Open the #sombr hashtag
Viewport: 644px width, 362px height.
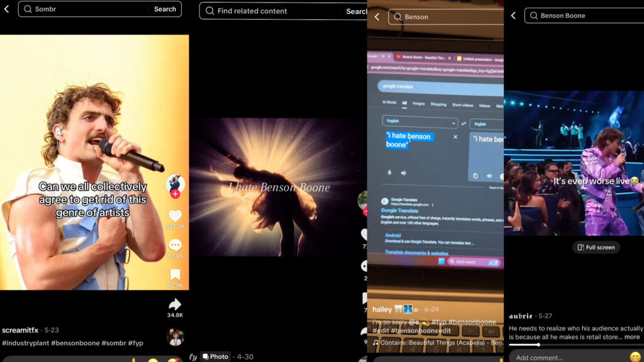coord(114,343)
